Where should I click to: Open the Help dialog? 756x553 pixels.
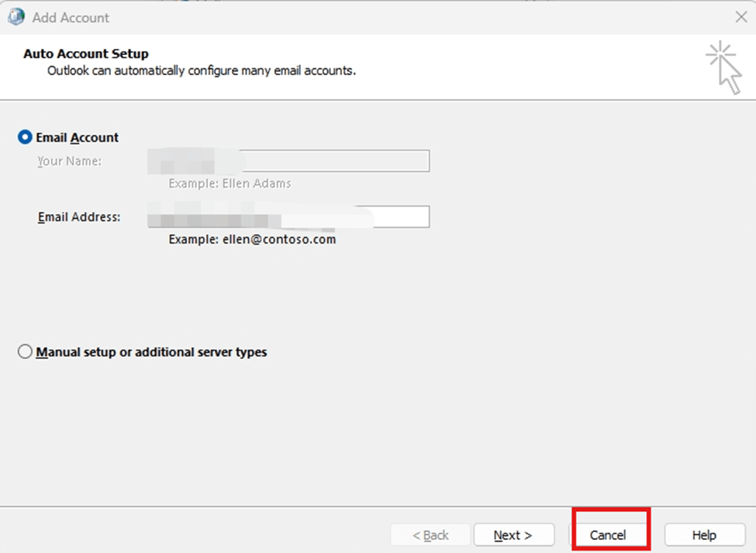point(703,534)
